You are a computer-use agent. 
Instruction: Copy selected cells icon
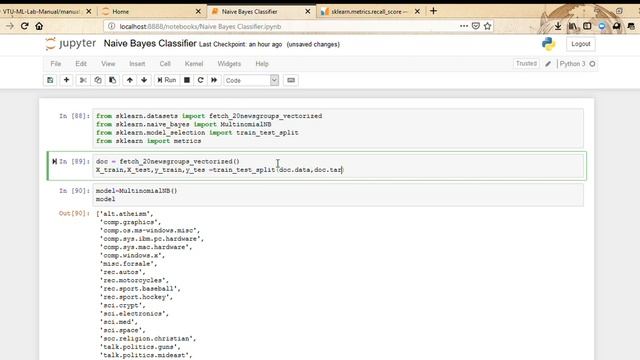[x=98, y=80]
